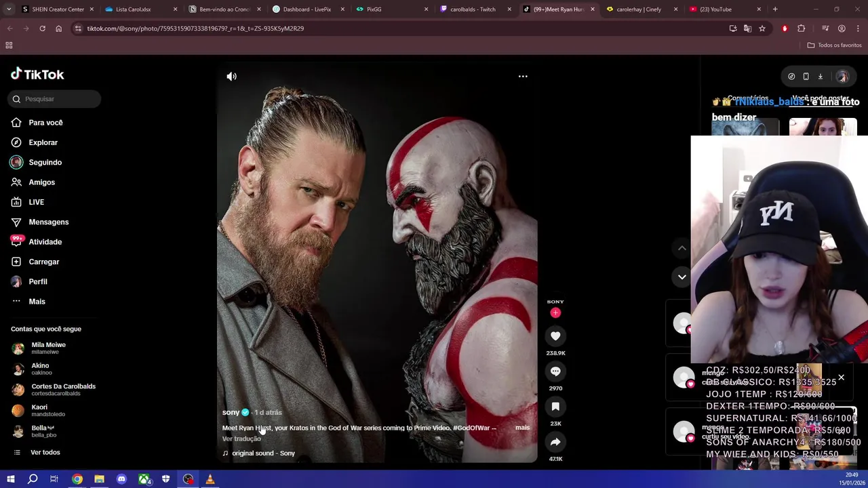Open the TikTok profile avatar at top right

click(843, 77)
